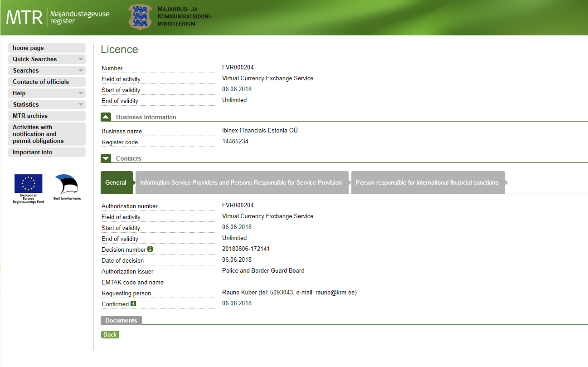Click the Authorization number label
Viewport: 588px width, 367px height.
point(130,206)
